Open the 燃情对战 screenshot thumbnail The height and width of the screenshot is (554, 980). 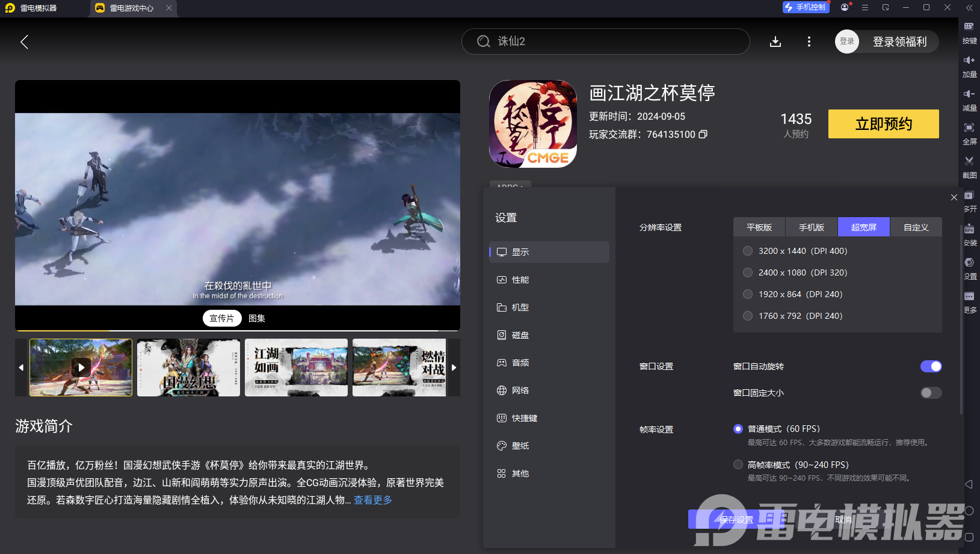pos(399,367)
